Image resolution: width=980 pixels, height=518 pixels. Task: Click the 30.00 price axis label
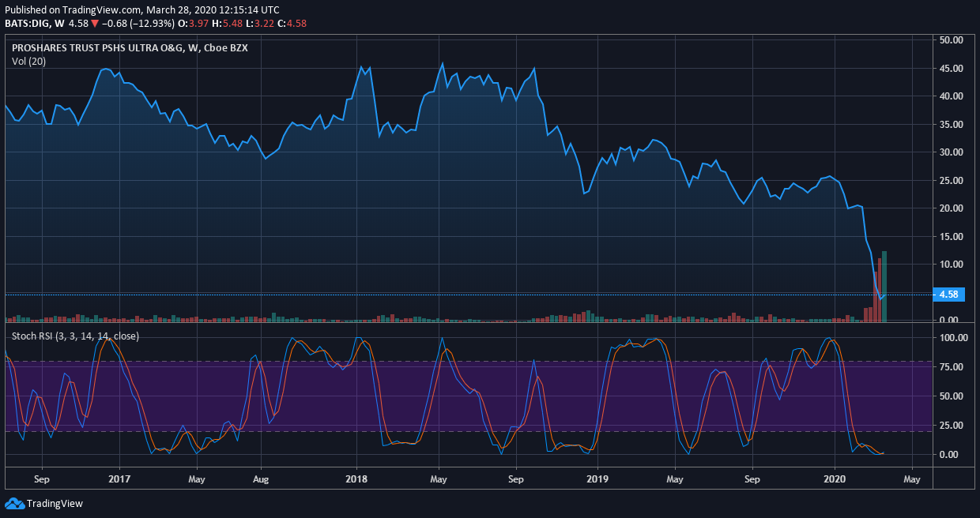tap(951, 152)
